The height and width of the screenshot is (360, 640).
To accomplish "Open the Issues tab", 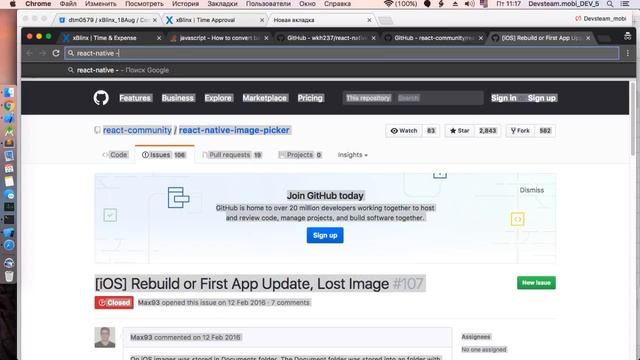I will pyautogui.click(x=164, y=155).
